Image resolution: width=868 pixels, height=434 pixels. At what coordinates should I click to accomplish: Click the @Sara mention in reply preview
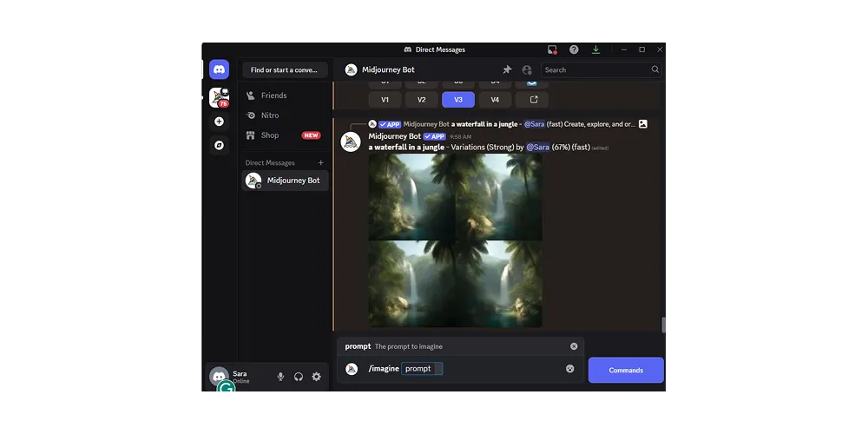tap(535, 124)
